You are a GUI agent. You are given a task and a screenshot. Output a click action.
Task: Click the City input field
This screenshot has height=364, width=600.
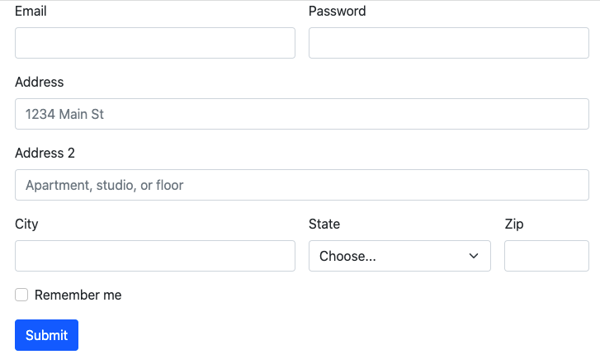coord(154,256)
